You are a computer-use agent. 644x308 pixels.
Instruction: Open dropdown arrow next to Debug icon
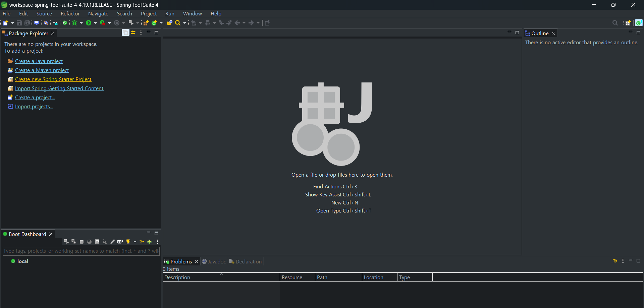coord(81,23)
